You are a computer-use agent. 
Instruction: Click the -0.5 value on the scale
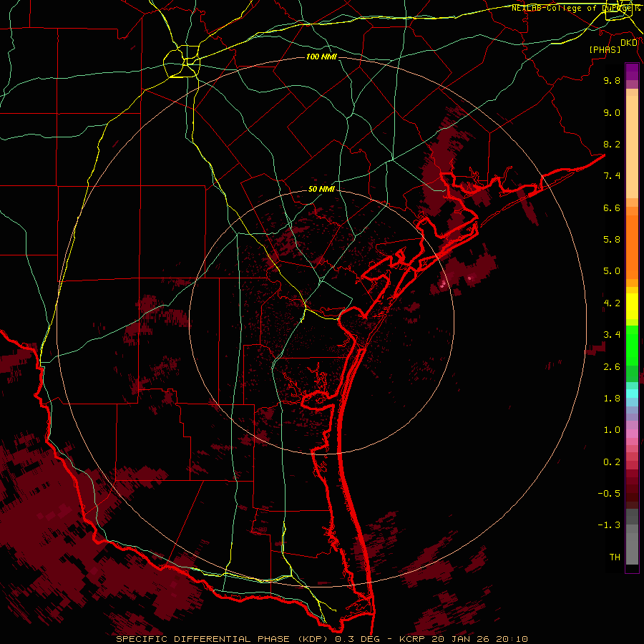coord(609,494)
